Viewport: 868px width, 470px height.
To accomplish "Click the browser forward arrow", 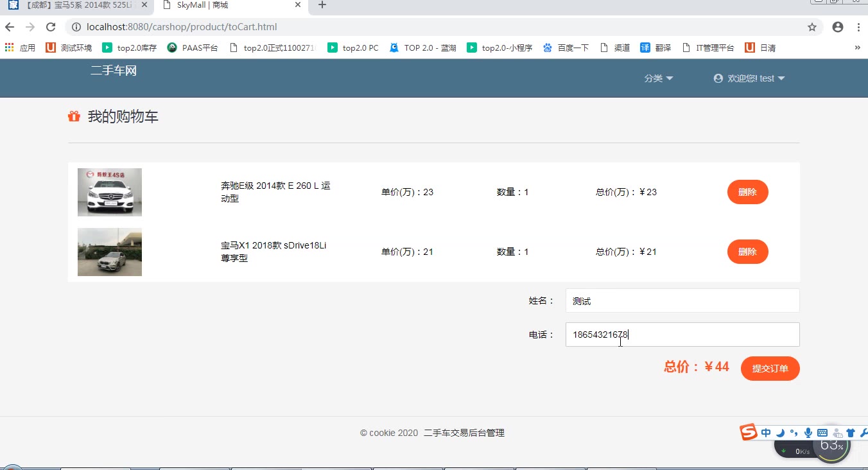I will click(30, 27).
